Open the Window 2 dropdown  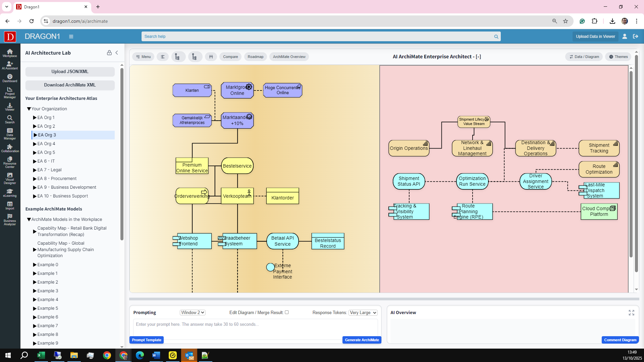[193, 313]
